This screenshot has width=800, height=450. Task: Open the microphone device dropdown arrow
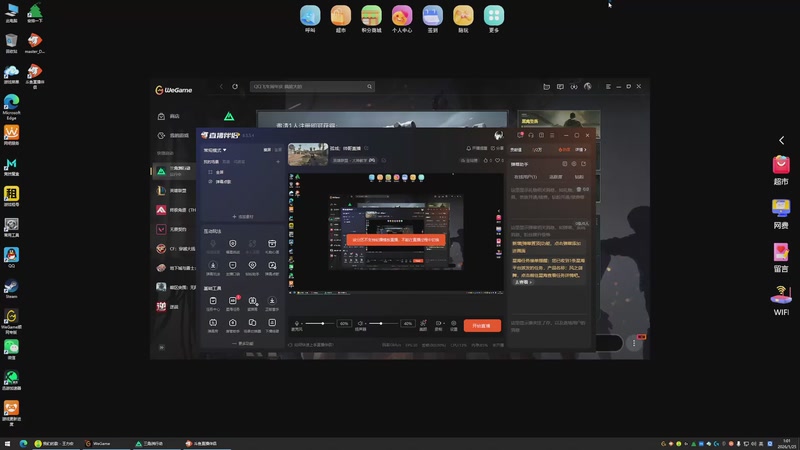pyautogui.click(x=302, y=323)
